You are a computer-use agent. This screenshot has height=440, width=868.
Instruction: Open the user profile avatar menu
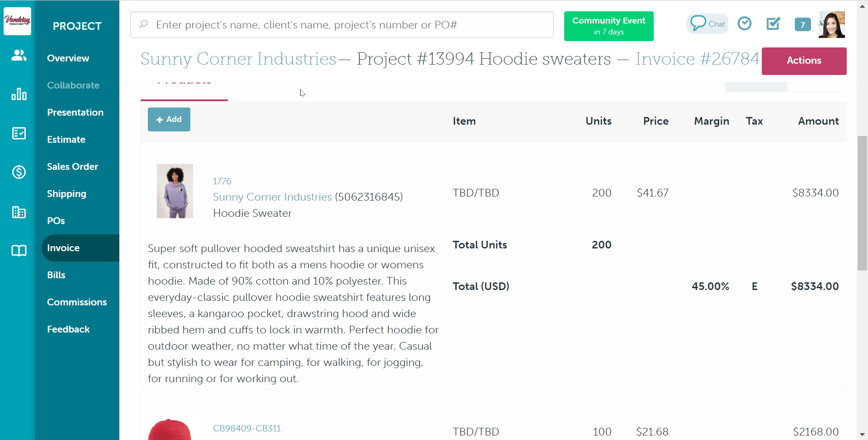(831, 24)
